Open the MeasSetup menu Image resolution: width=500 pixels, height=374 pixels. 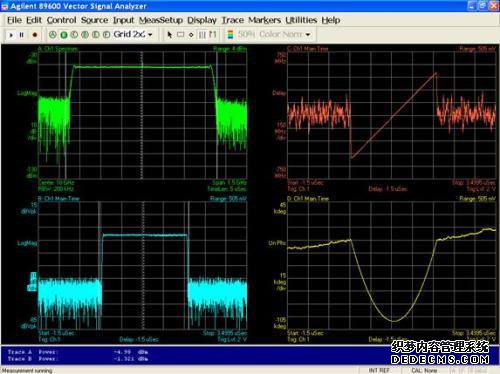click(x=161, y=20)
